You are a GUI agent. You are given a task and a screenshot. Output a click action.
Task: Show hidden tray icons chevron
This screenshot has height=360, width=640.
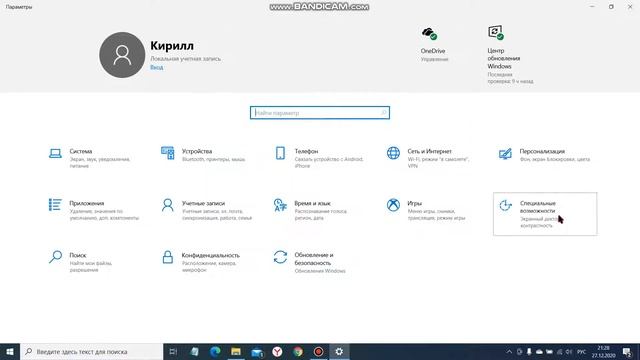coord(509,351)
